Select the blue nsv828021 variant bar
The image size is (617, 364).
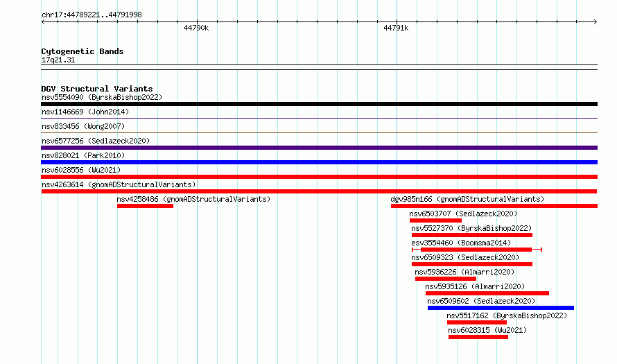(319, 162)
